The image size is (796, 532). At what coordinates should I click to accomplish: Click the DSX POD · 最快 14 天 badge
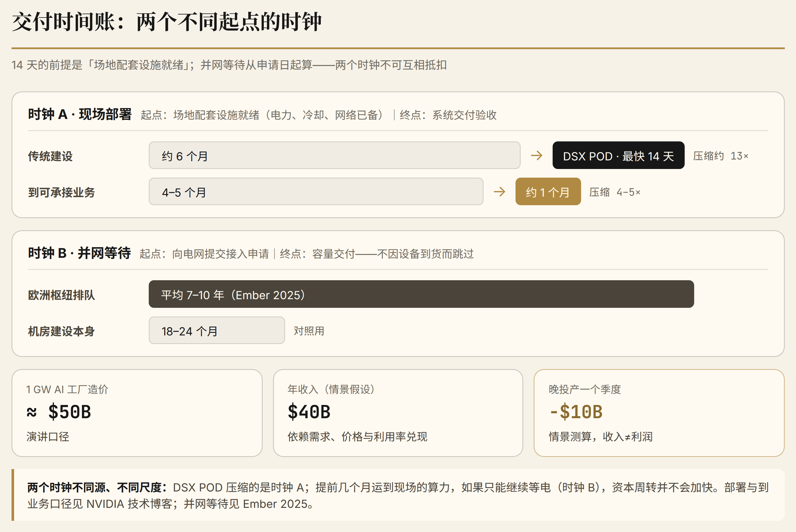619,155
